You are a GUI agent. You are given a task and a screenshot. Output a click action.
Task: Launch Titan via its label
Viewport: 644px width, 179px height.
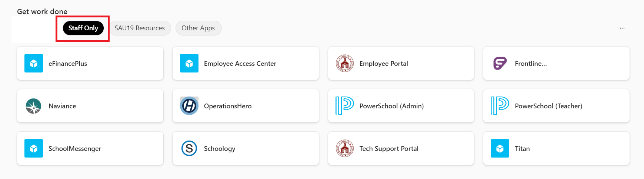click(522, 148)
